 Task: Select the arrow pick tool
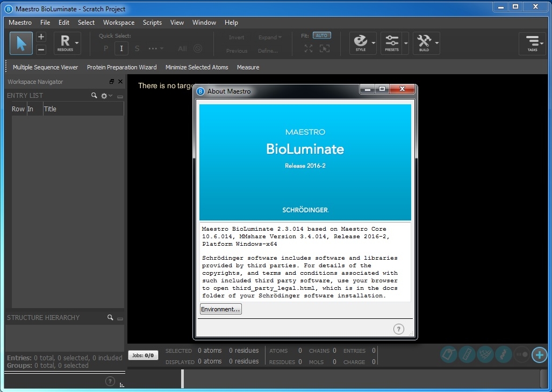21,44
